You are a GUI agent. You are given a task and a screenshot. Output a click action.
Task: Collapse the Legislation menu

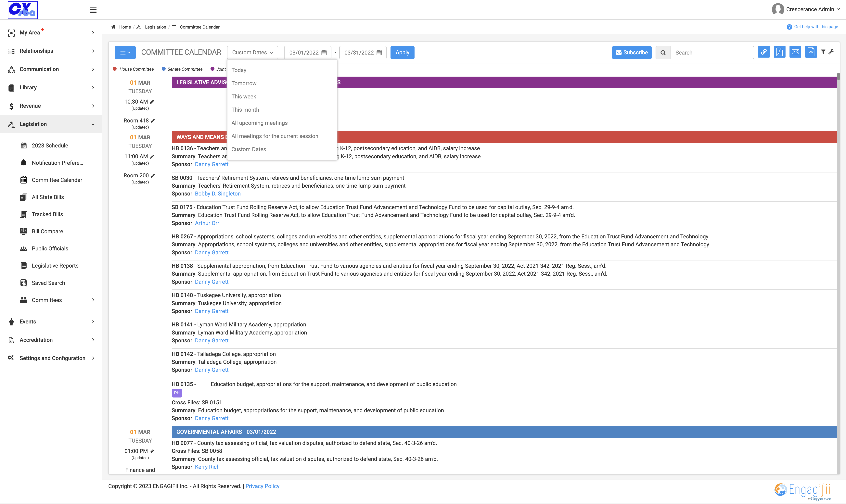(x=51, y=124)
